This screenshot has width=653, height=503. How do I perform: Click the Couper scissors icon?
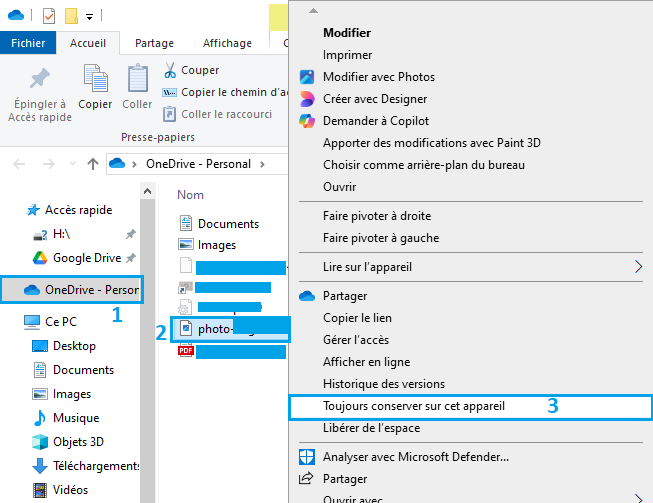pos(170,71)
